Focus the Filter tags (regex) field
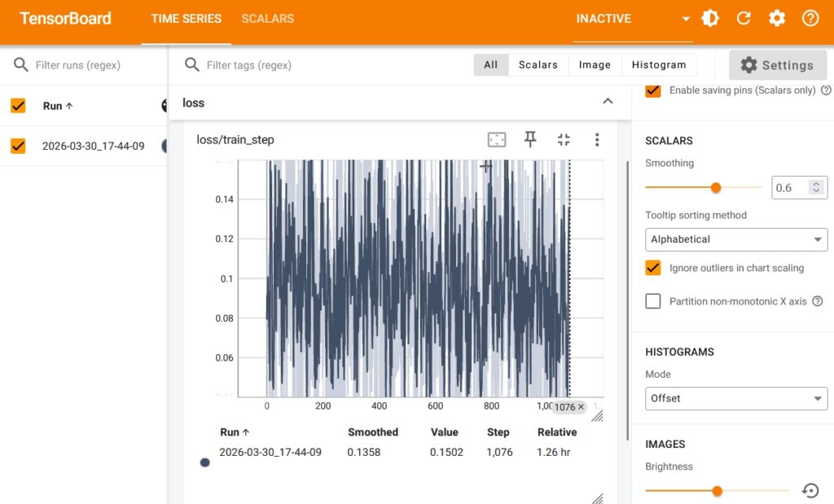The width and height of the screenshot is (834, 504). 324,65
